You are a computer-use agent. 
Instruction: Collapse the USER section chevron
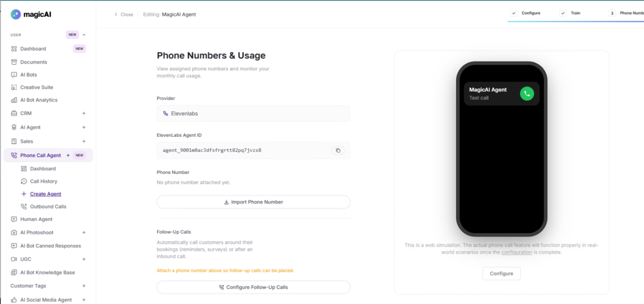point(84,35)
